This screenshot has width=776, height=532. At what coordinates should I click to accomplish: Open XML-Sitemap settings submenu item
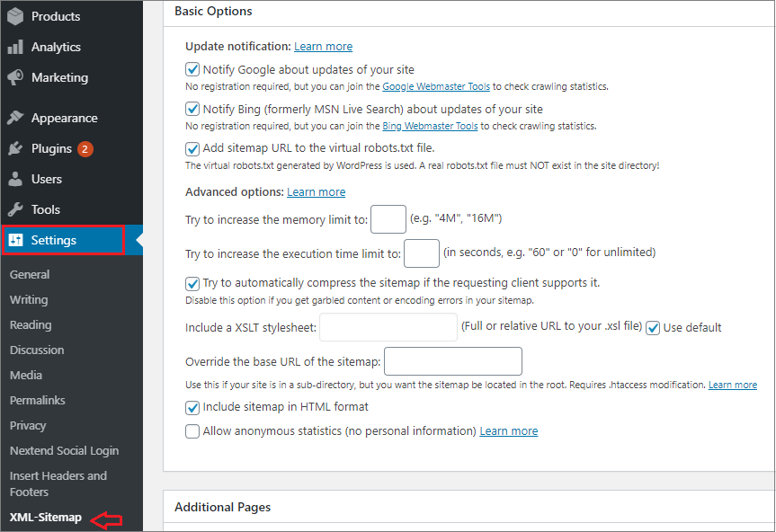(46, 517)
